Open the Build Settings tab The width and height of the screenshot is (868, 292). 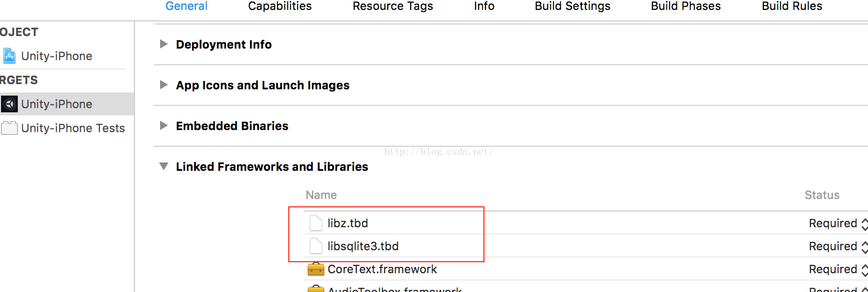pos(572,6)
